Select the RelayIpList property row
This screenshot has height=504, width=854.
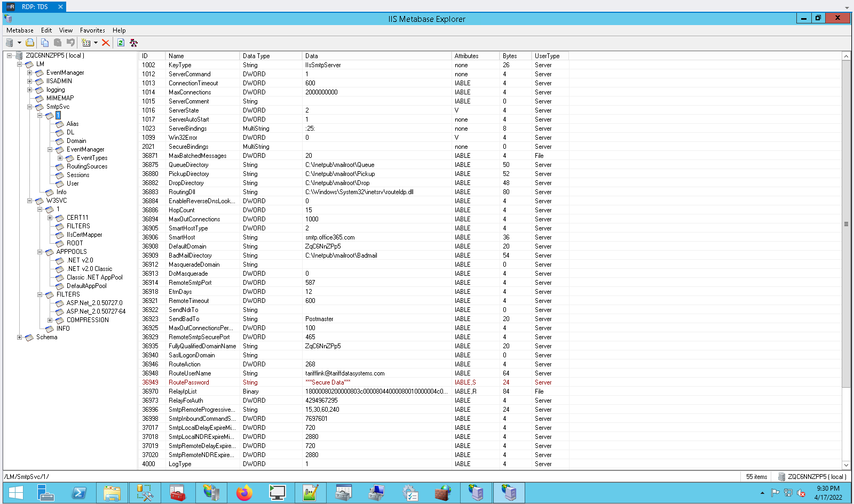pyautogui.click(x=354, y=391)
